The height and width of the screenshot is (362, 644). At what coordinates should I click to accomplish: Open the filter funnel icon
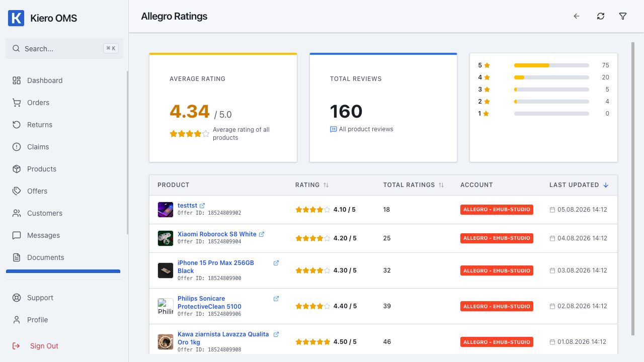(623, 16)
